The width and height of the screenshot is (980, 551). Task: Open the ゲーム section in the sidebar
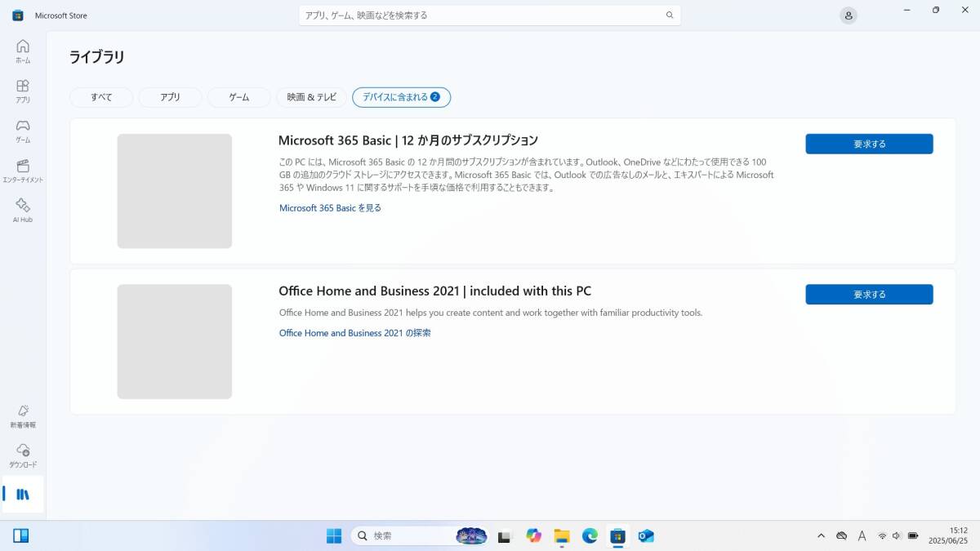click(x=22, y=130)
